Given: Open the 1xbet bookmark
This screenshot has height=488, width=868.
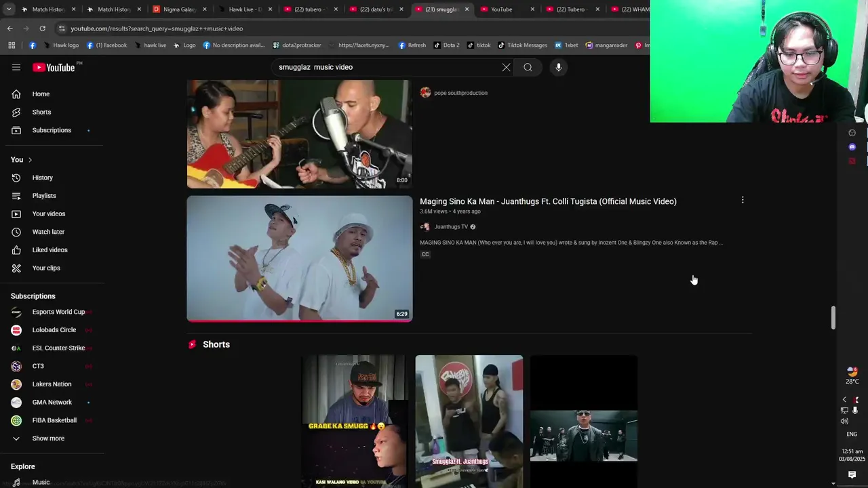Looking at the screenshot, I should tap(566, 45).
